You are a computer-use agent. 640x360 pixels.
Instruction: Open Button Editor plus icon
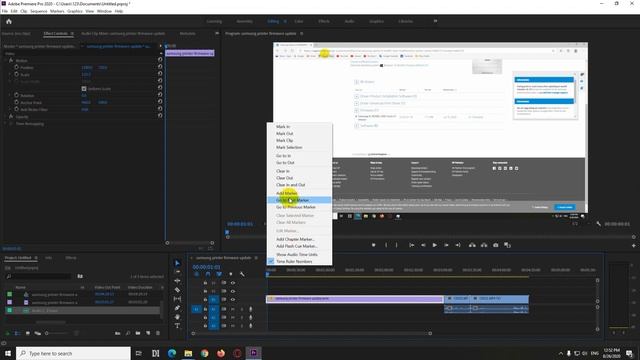pyautogui.click(x=633, y=245)
